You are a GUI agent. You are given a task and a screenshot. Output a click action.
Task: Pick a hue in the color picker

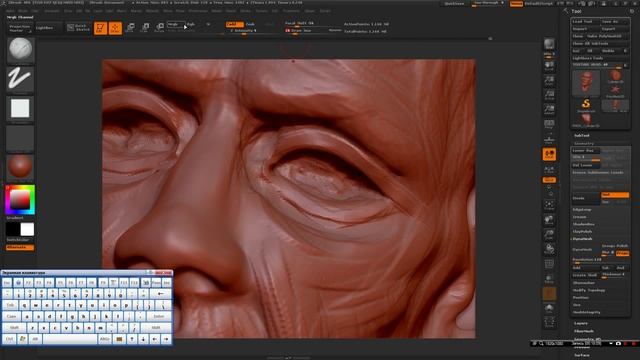pos(20,200)
